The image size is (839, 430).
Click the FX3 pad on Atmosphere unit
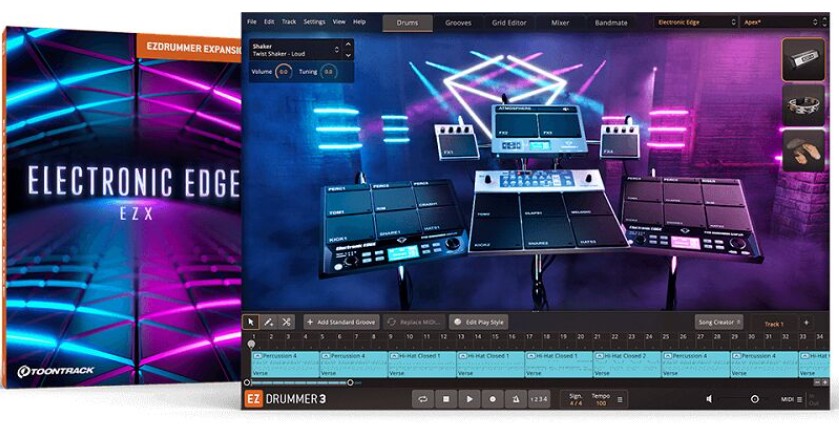click(x=559, y=126)
